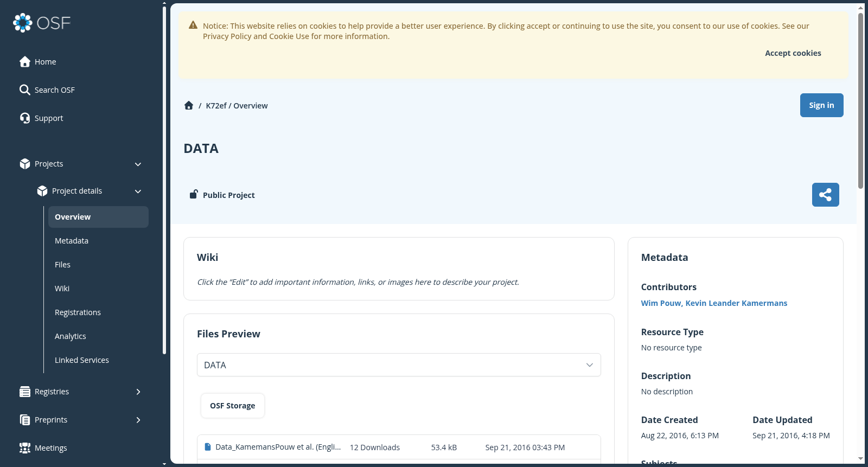
Task: Accept cookies in the notice banner
Action: [x=793, y=53]
